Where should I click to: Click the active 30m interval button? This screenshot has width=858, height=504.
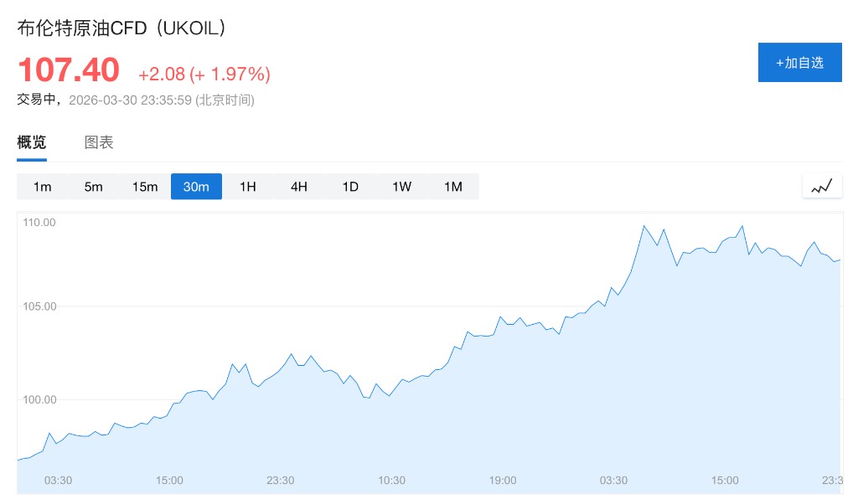[x=196, y=187]
